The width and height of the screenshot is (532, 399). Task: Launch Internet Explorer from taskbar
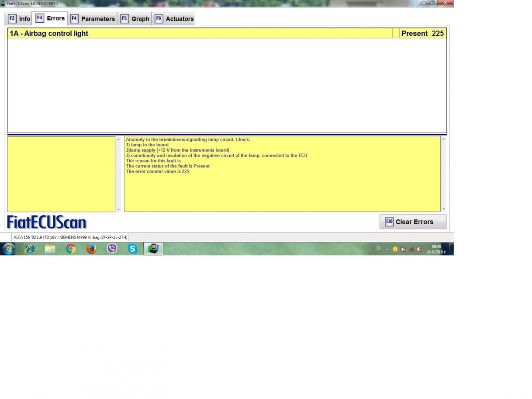point(29,249)
